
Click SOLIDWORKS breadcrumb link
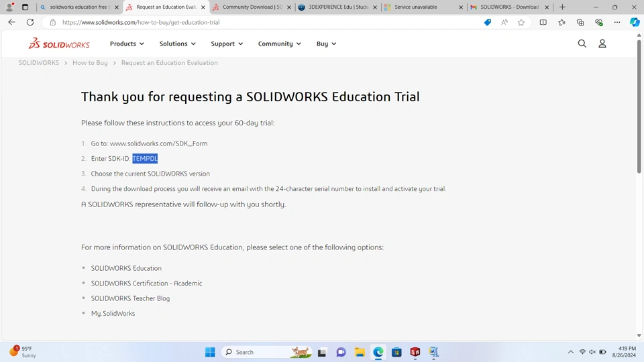[39, 63]
